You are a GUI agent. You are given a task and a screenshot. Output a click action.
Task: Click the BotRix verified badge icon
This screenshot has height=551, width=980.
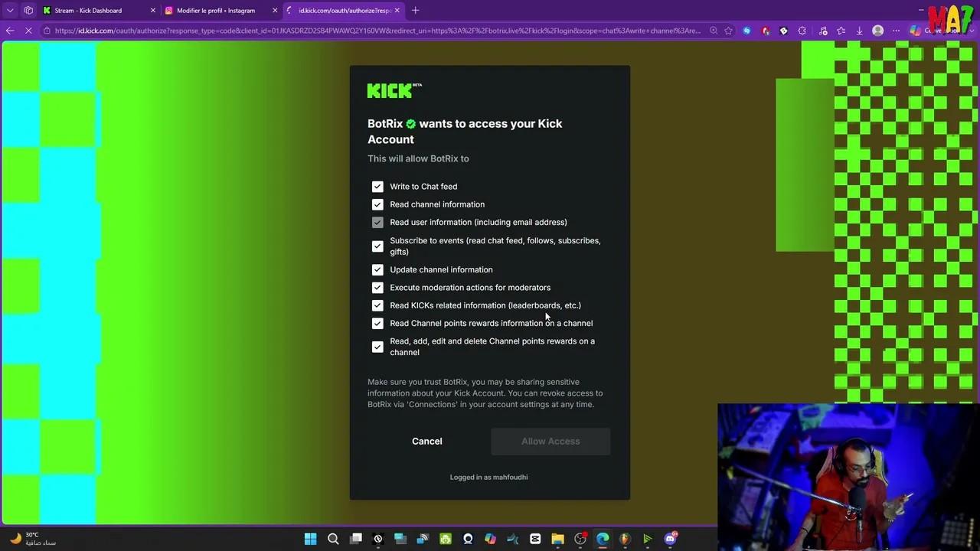click(x=411, y=124)
